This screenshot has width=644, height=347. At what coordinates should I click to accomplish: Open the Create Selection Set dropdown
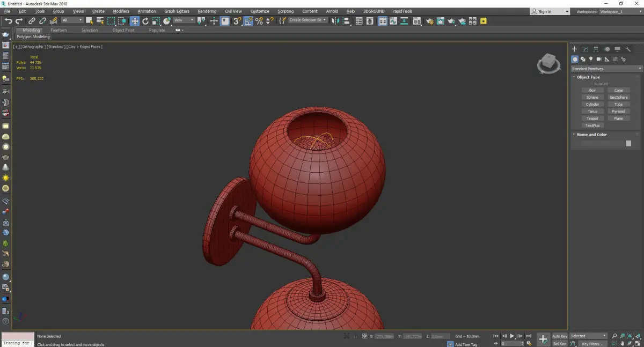308,20
